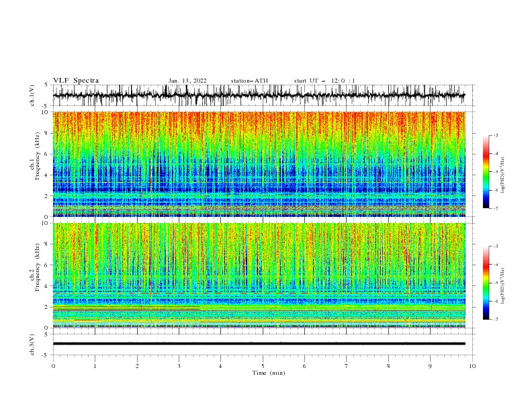Click the 'station=ATH' label

[x=249, y=81]
